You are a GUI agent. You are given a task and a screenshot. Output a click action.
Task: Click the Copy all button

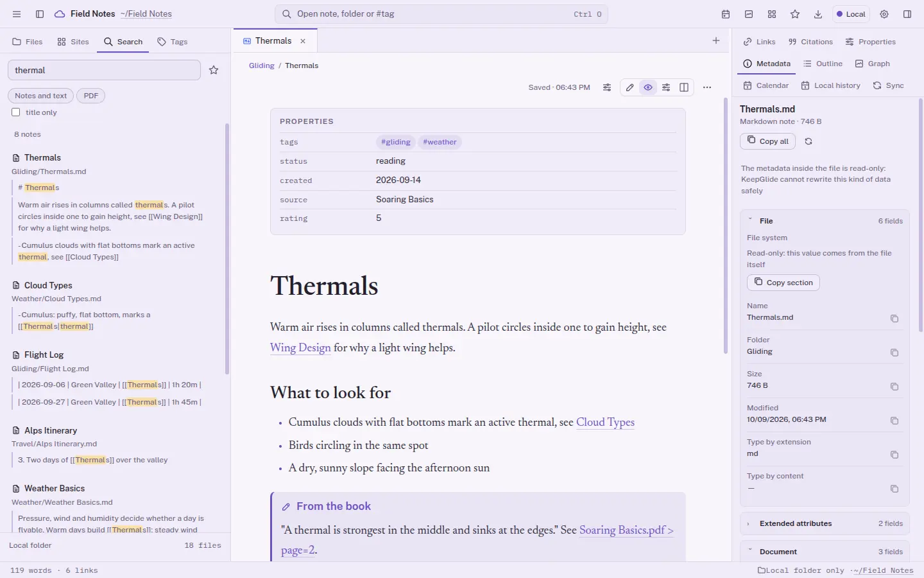[x=768, y=141]
